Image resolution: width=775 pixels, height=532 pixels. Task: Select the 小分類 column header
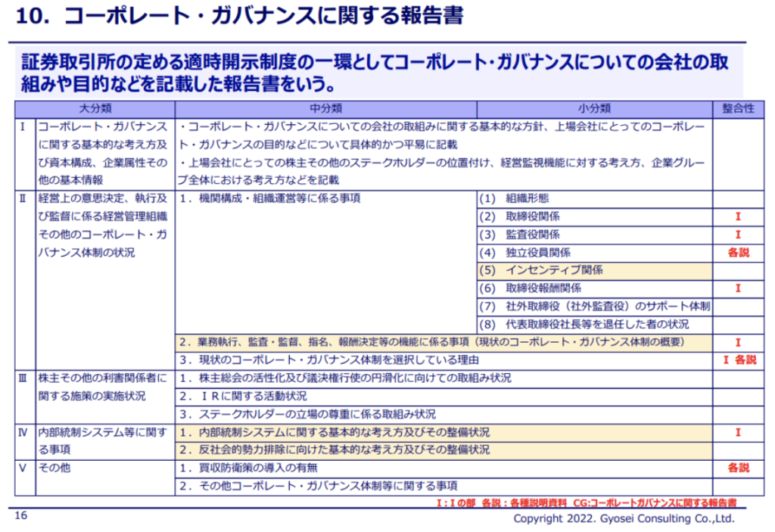(x=595, y=109)
